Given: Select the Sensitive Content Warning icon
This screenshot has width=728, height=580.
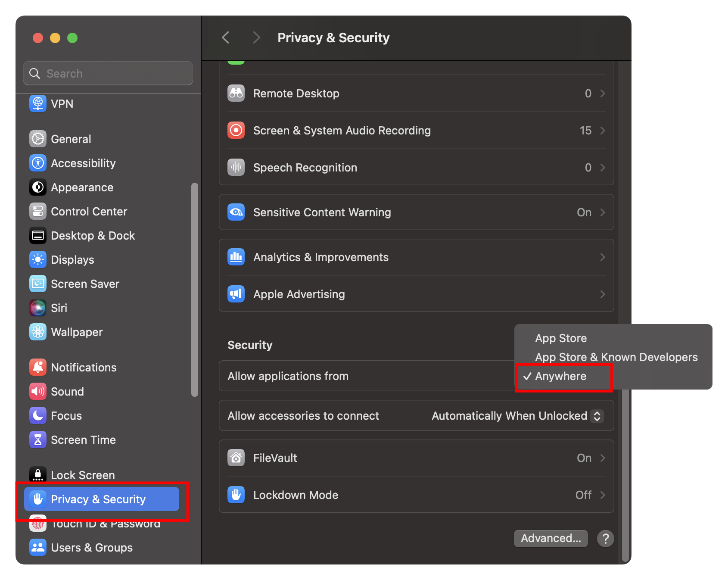Looking at the screenshot, I should (236, 212).
